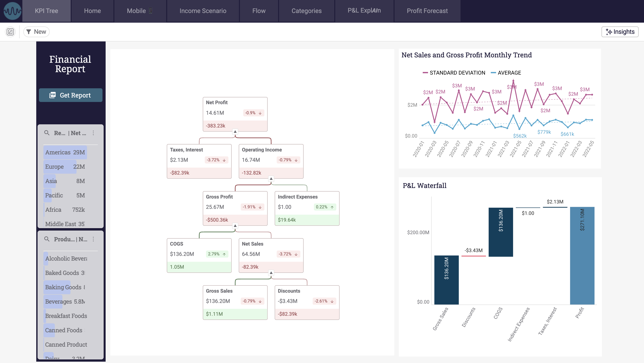The width and height of the screenshot is (644, 363).
Task: Click COGS 2.79% up badge
Action: click(217, 254)
